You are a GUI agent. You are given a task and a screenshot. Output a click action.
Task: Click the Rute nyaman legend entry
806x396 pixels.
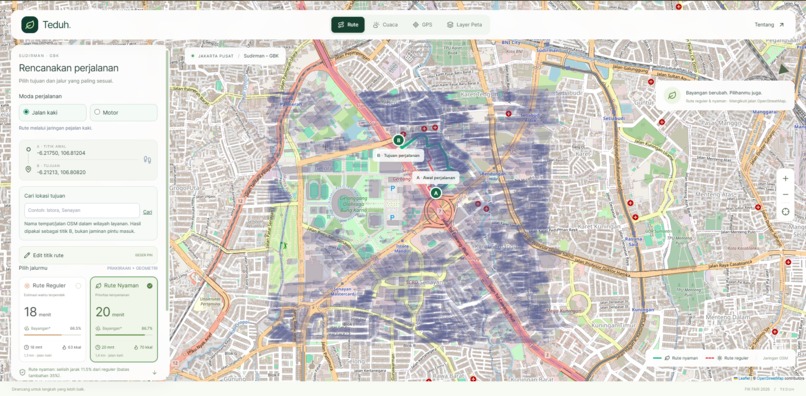click(675, 357)
